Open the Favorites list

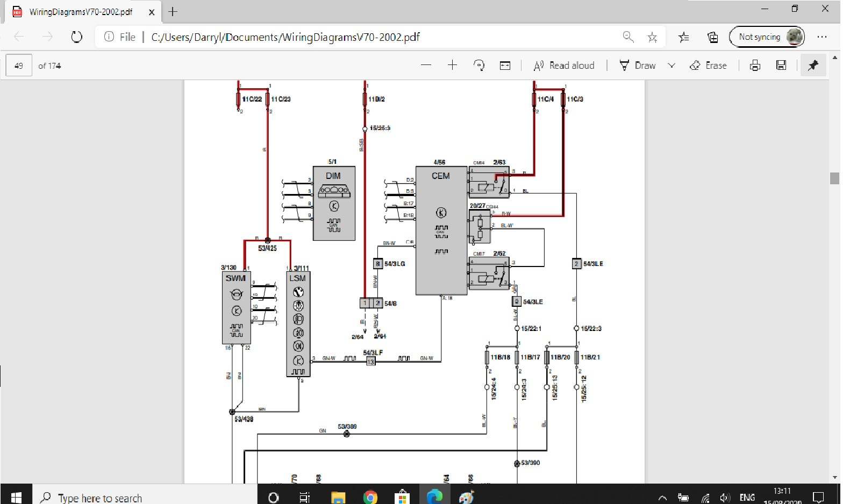click(x=683, y=37)
